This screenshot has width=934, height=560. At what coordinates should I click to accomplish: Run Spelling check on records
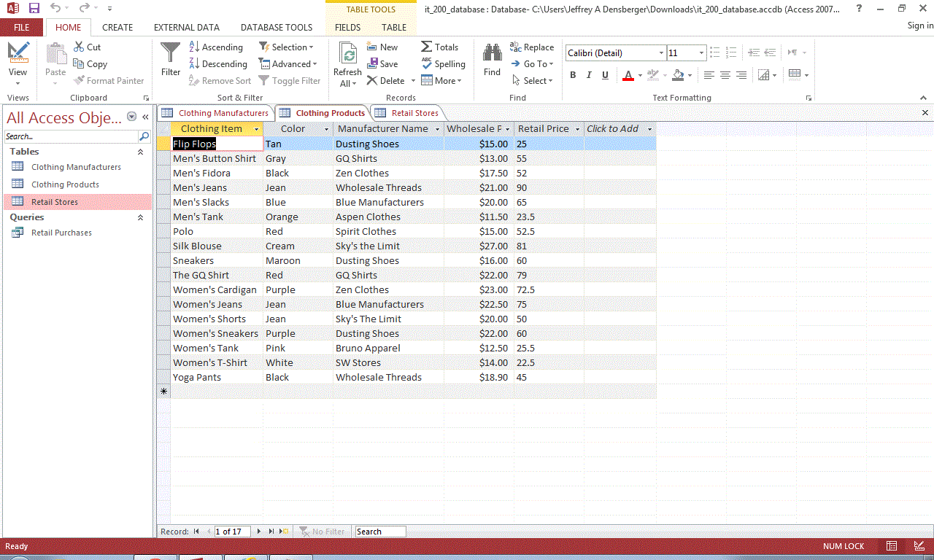tap(444, 63)
